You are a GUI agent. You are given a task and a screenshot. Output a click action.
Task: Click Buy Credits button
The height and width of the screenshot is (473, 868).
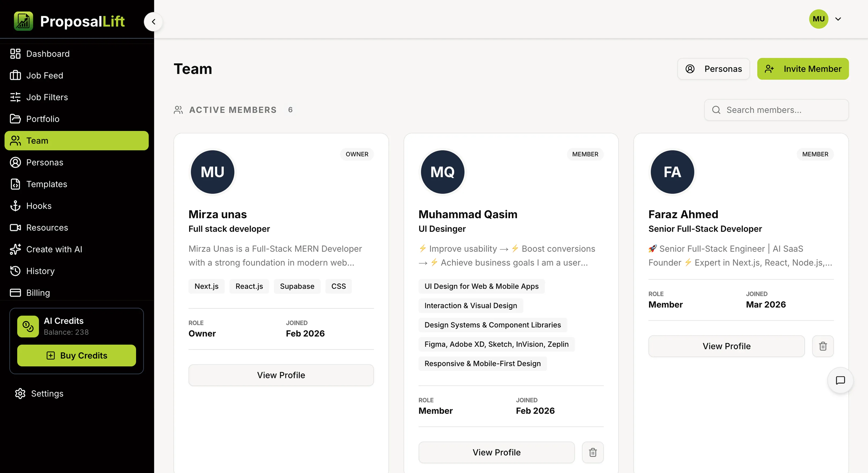tap(77, 355)
